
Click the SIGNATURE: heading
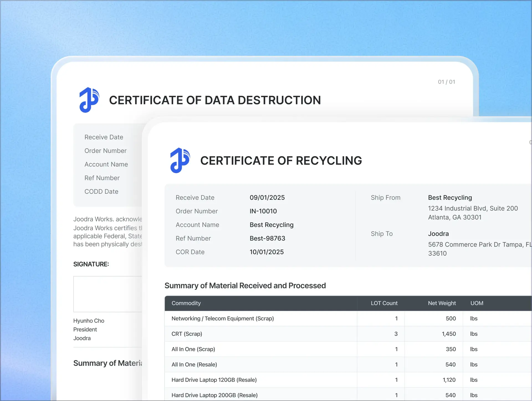point(91,264)
